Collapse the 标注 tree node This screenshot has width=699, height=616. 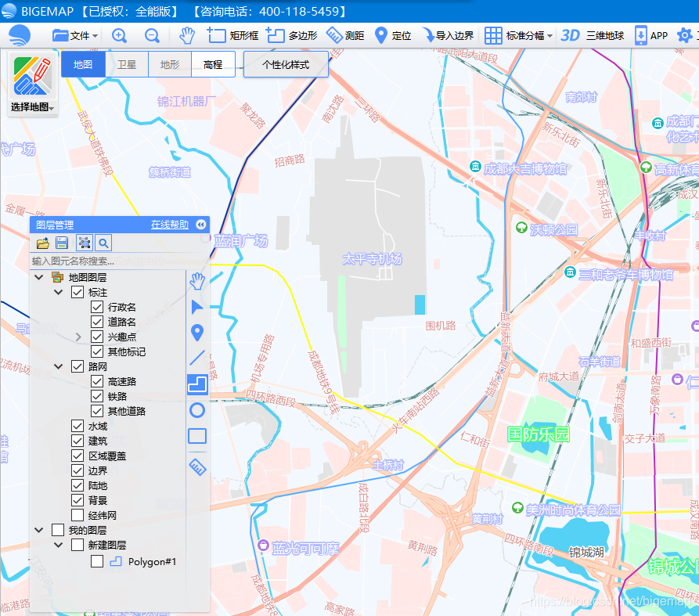click(x=59, y=293)
